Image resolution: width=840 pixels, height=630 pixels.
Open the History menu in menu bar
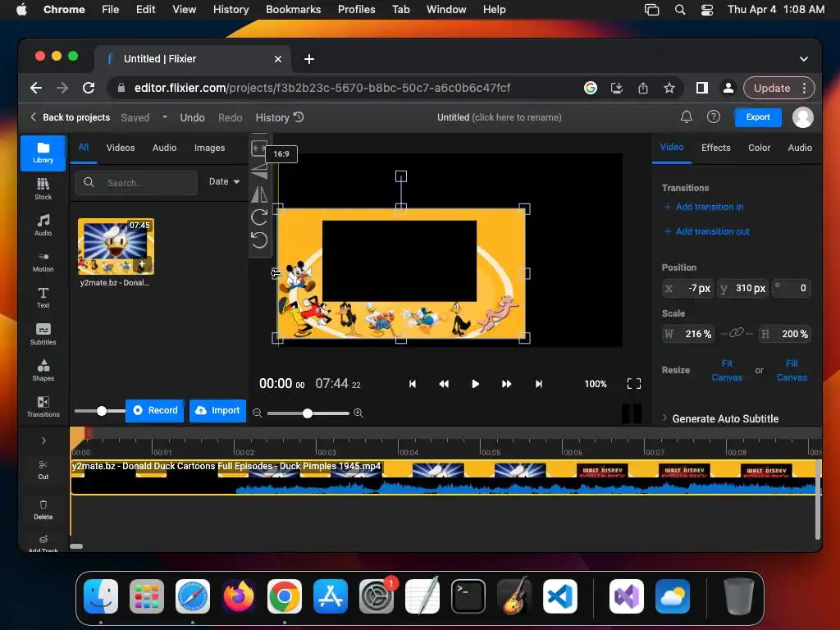pos(231,9)
